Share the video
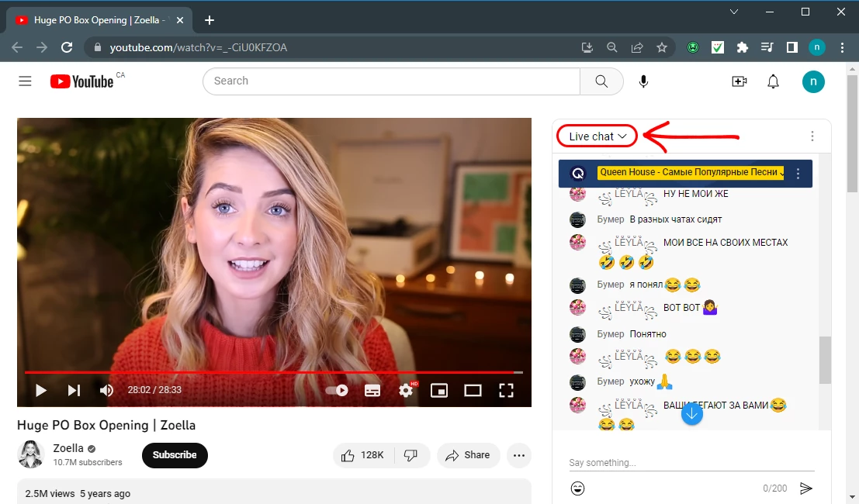This screenshot has height=504, width=859. pos(468,455)
